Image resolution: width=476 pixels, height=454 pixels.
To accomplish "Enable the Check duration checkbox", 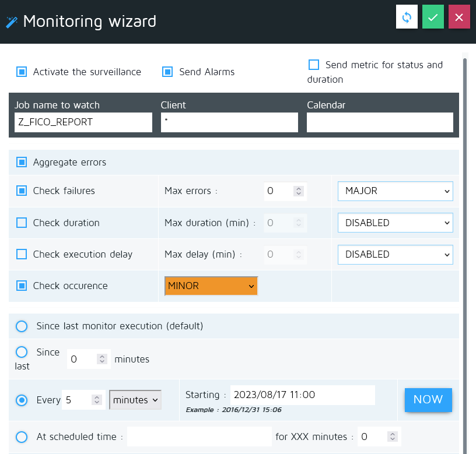I will pos(22,223).
